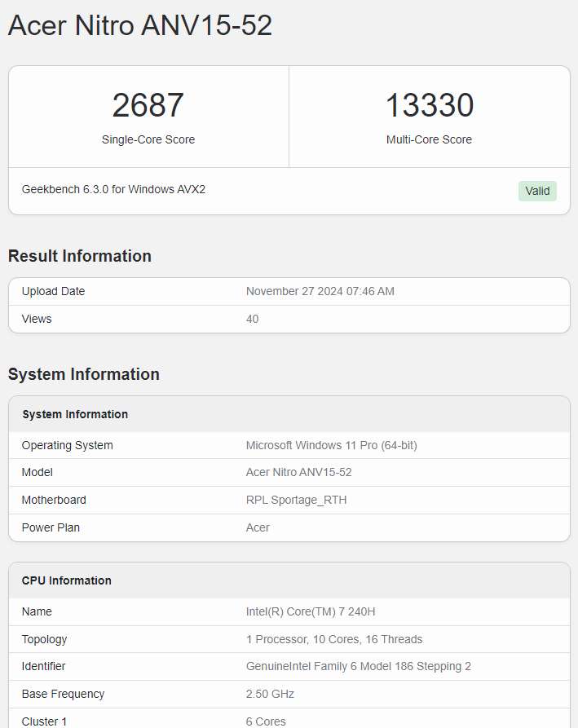Click the Acer Nitro ANV15-52 page title

pos(139,25)
